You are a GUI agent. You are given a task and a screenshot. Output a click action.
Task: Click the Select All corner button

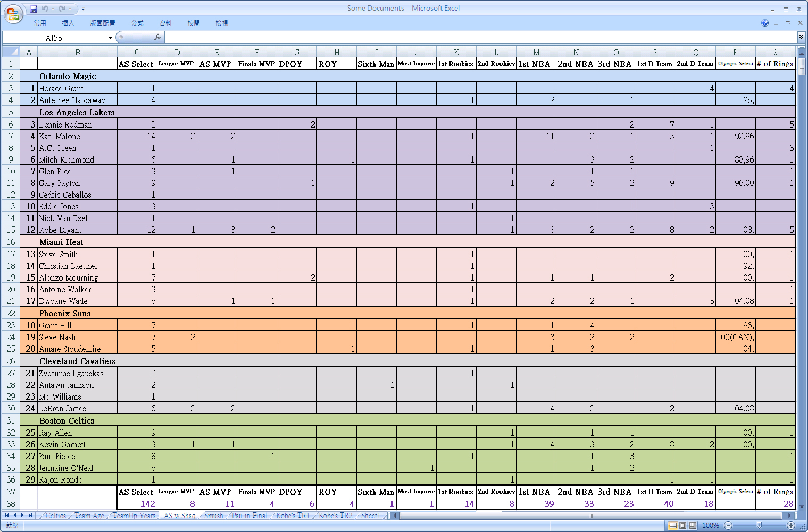tap(11, 52)
